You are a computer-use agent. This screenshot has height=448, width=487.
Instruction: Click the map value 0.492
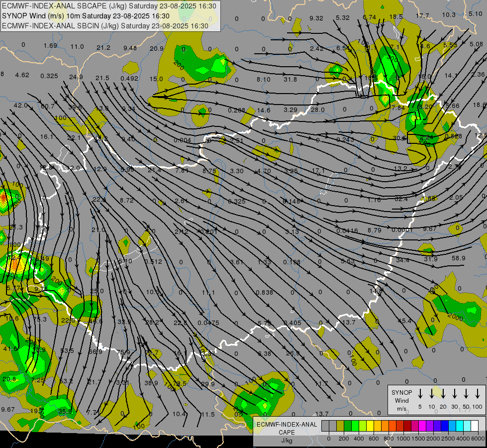tap(129, 78)
